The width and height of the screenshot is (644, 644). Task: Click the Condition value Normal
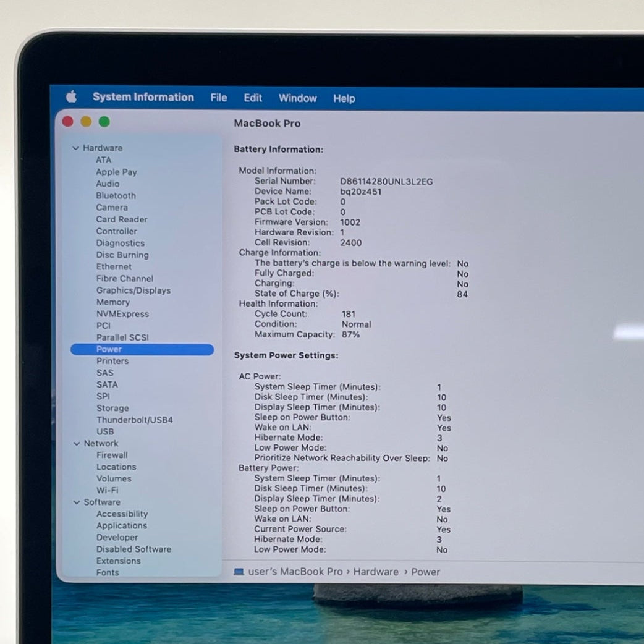(357, 324)
